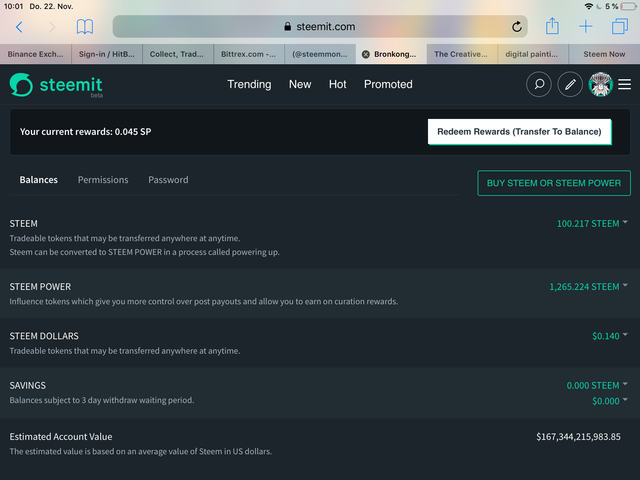This screenshot has width=640, height=480.
Task: Select the Password tab
Action: (168, 180)
